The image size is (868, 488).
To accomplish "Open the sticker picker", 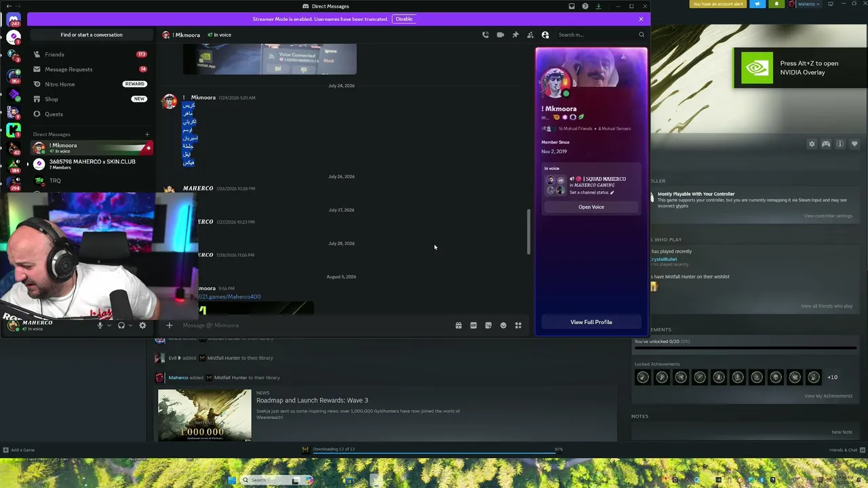I will (x=488, y=325).
